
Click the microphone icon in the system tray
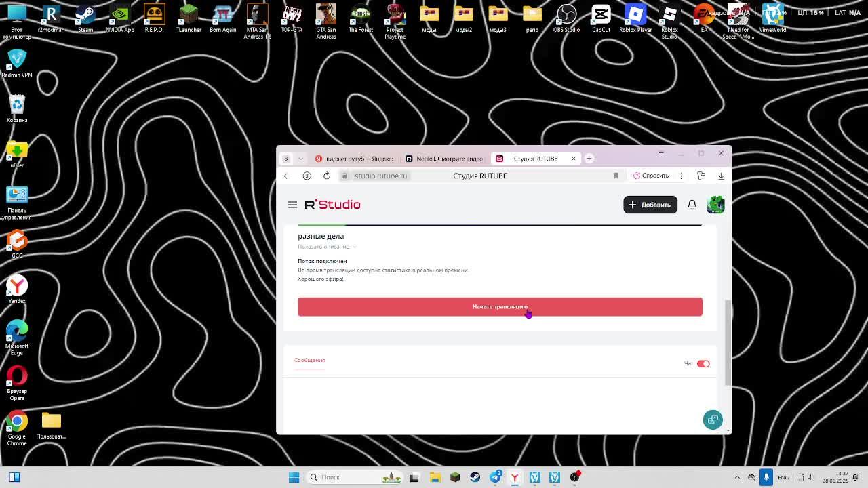pos(766,477)
